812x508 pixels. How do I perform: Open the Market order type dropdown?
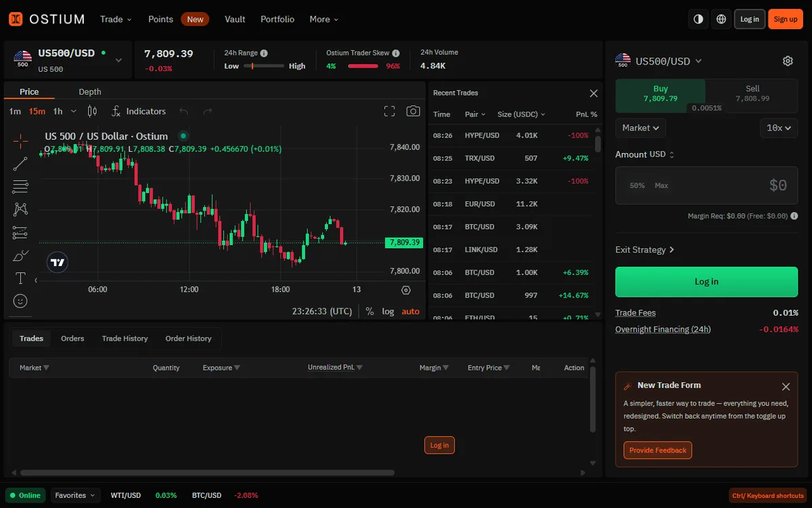641,127
